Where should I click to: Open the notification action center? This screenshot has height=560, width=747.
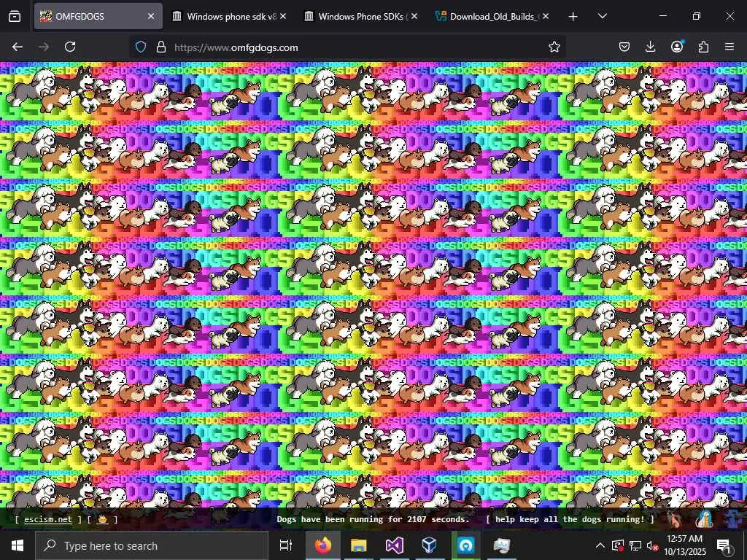[724, 545]
